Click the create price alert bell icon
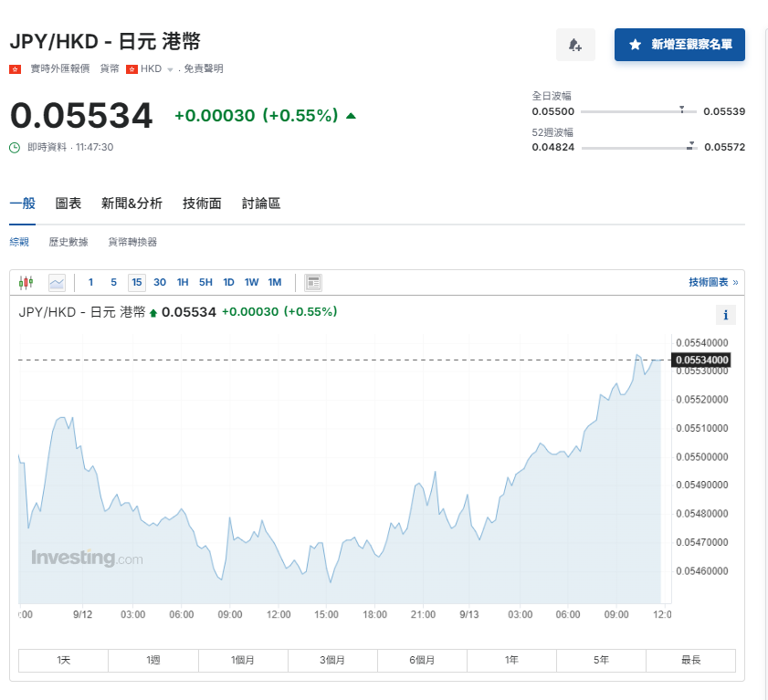The width and height of the screenshot is (768, 700). [575, 45]
